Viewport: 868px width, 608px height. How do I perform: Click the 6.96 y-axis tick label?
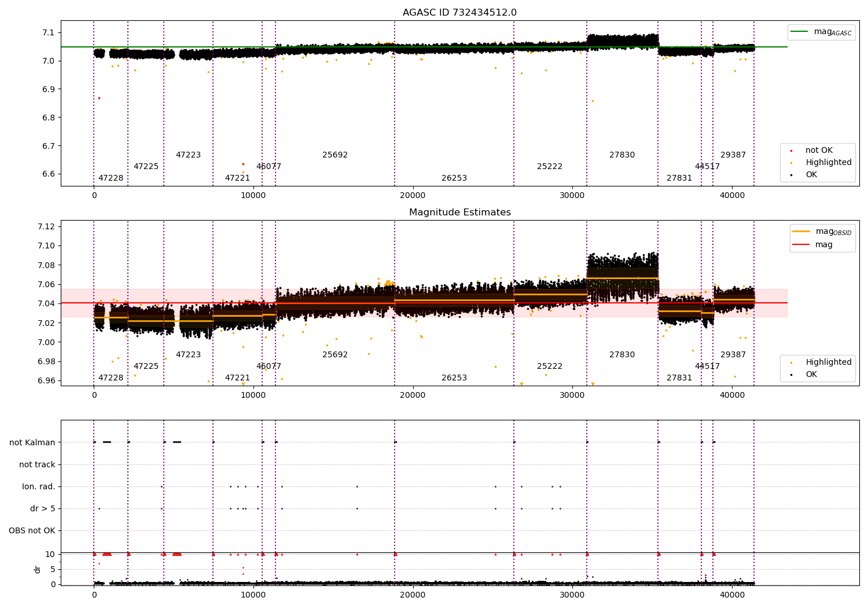pyautogui.click(x=46, y=381)
